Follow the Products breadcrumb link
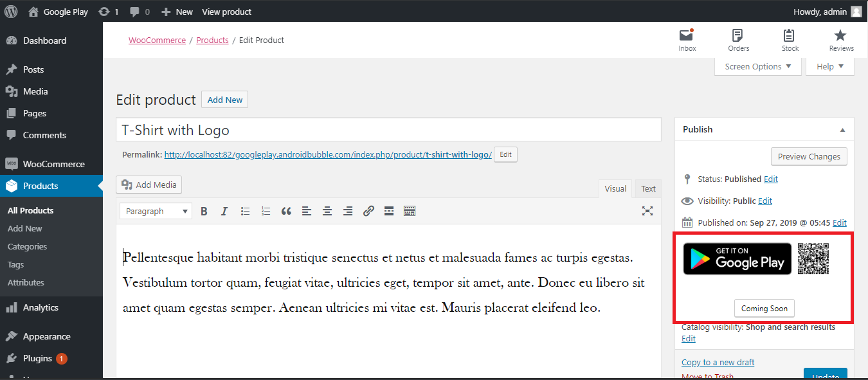The width and height of the screenshot is (868, 380). (x=212, y=40)
